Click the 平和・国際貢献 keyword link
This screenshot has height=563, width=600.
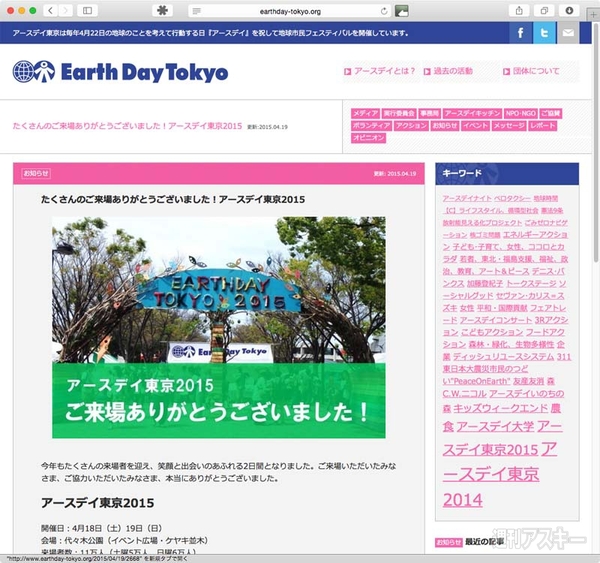point(502,308)
